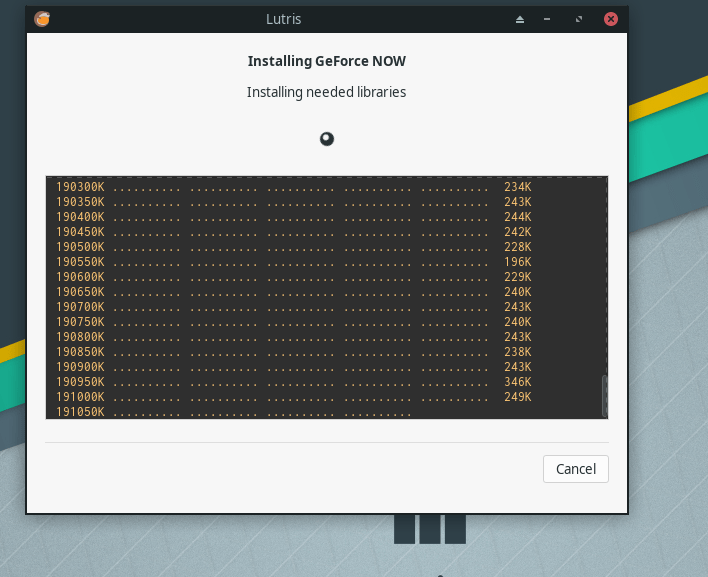Click the Lutris window title text
The width and height of the screenshot is (708, 577).
click(283, 19)
